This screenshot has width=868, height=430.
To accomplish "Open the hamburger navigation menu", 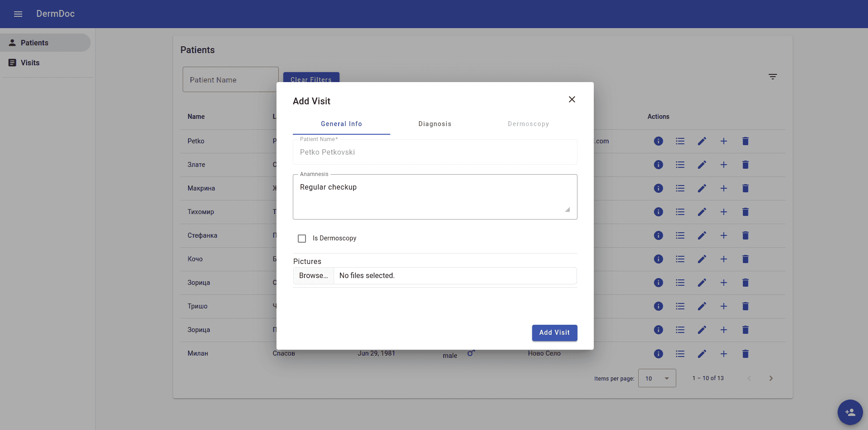I will (18, 14).
